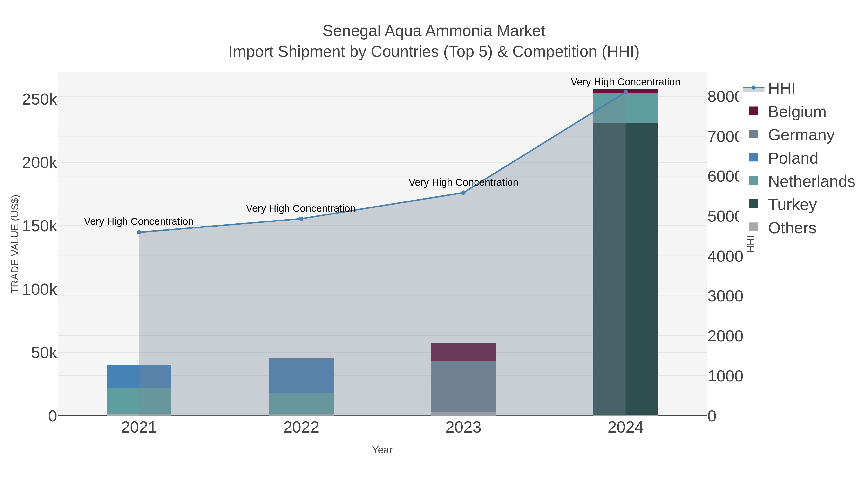The height and width of the screenshot is (488, 868).
Task: Click the HHI data point for 2022
Action: point(301,219)
